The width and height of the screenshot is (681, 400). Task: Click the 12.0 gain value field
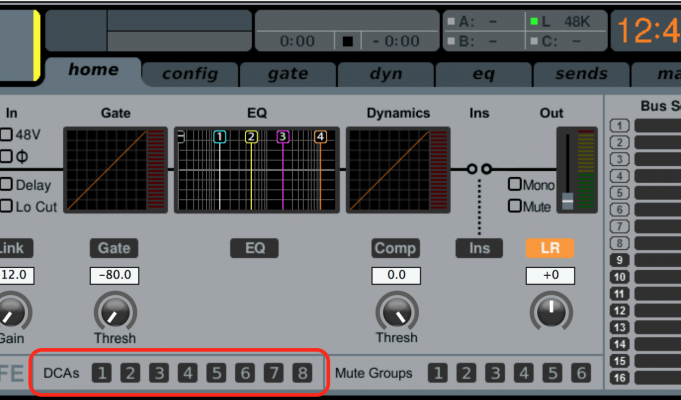16,275
